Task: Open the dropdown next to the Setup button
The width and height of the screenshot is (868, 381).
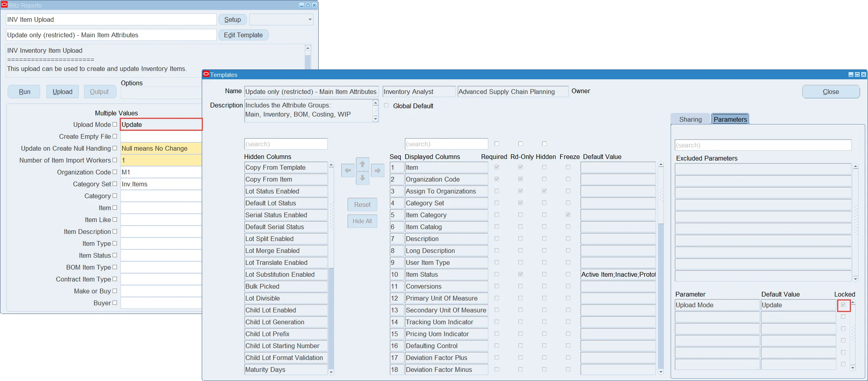Action: 281,19
